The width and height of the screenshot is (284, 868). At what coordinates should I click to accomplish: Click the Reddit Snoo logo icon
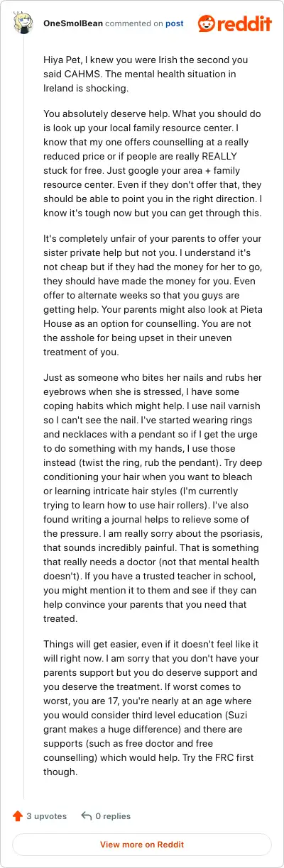[208, 24]
